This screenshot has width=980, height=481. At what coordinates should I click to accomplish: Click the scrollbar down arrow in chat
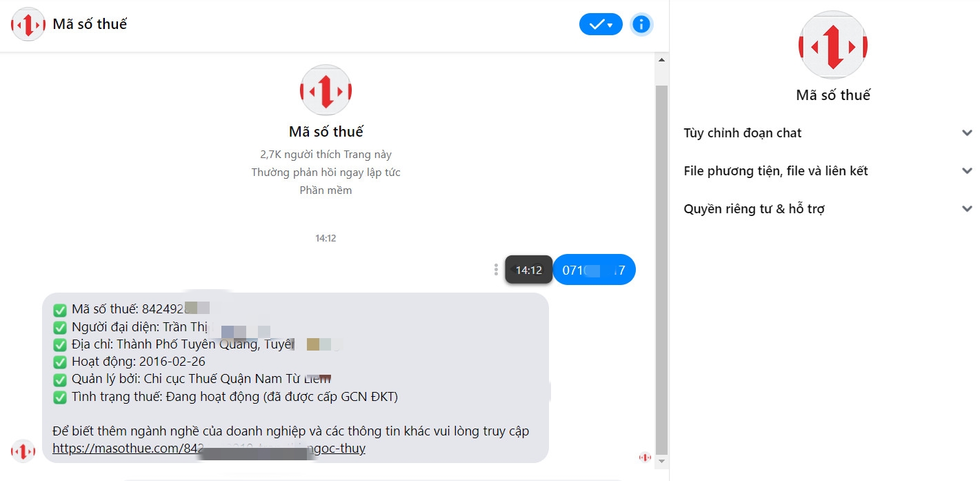tap(661, 460)
